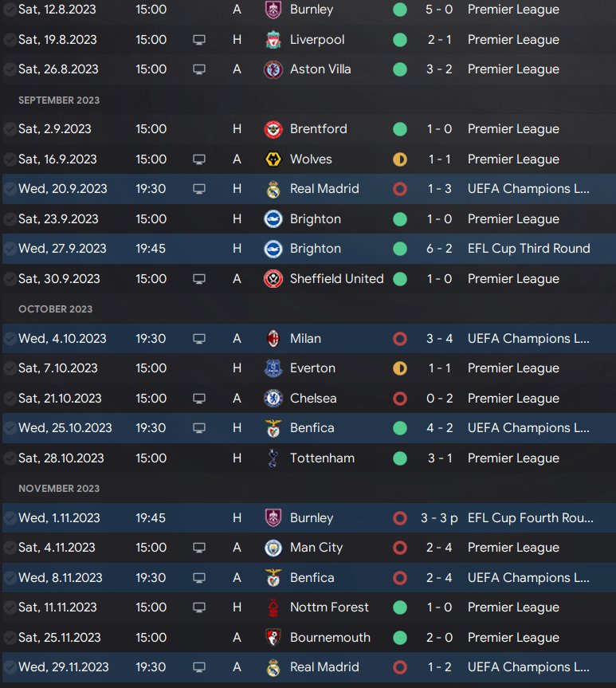This screenshot has width=616, height=688.
Task: Toggle the check mark beside Wed, 4.10.2023
Action: click(10, 339)
